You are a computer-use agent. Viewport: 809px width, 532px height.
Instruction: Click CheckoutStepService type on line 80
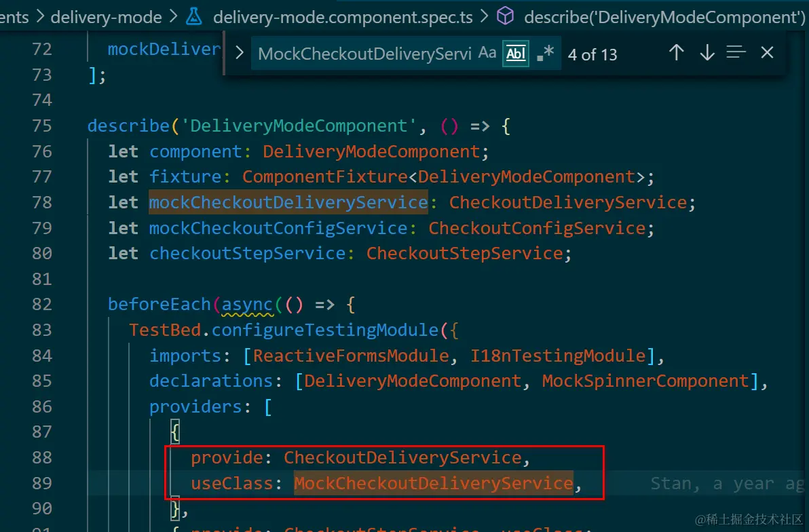pos(464,254)
